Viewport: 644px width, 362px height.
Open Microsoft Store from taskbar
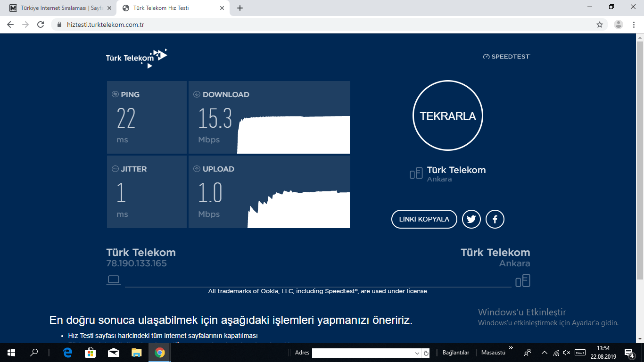pyautogui.click(x=91, y=353)
